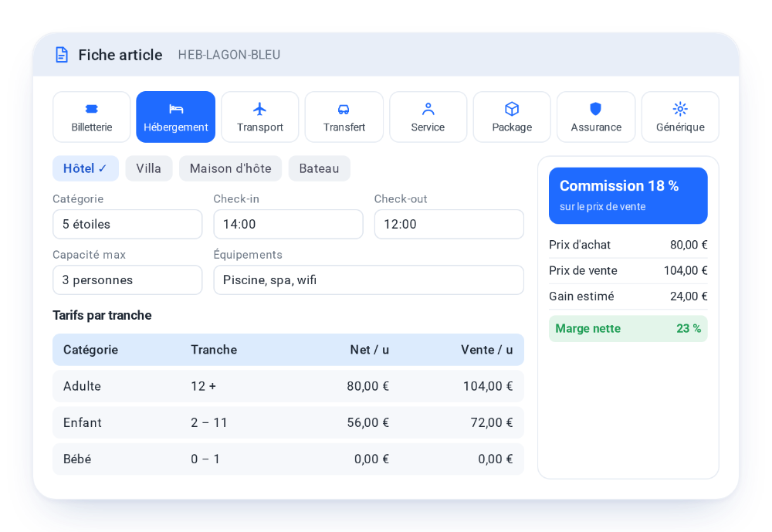The height and width of the screenshot is (532, 772).
Task: Edit the Capacité max field
Action: click(x=127, y=280)
